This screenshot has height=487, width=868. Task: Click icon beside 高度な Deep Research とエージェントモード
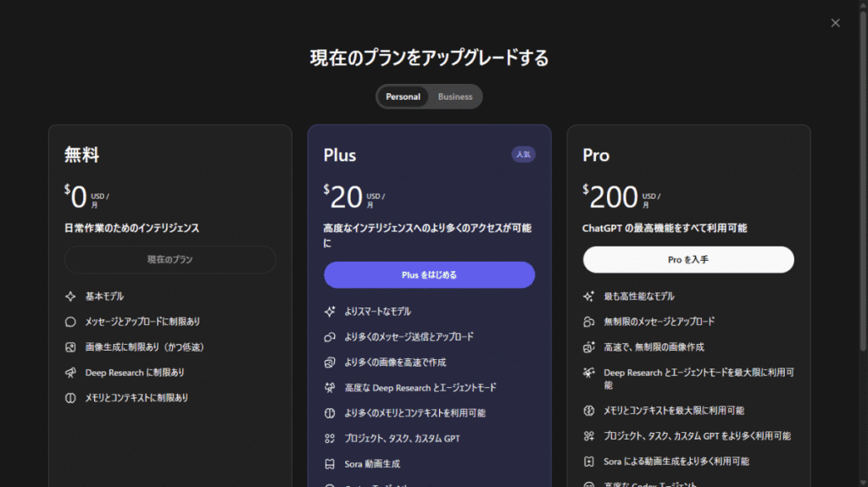330,388
